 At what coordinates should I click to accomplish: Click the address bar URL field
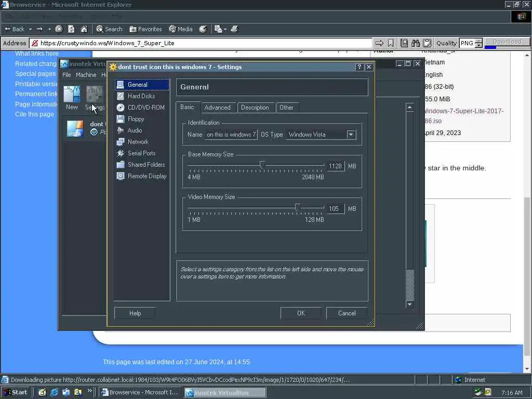click(x=201, y=43)
